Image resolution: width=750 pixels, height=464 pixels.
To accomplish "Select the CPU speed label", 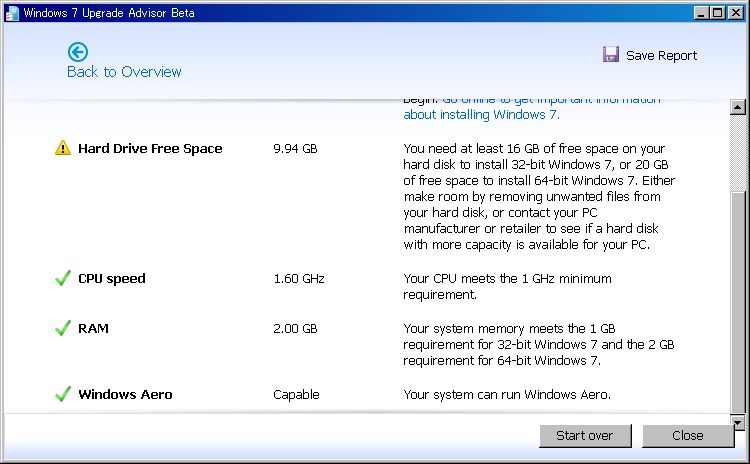I will (111, 278).
